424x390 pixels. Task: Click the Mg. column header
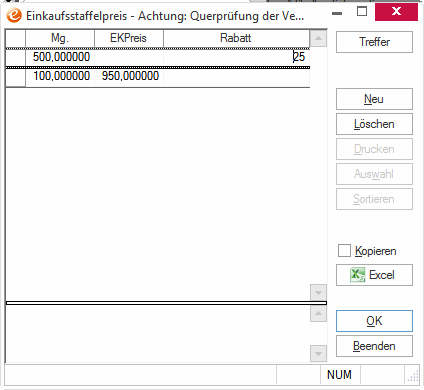tap(60, 38)
